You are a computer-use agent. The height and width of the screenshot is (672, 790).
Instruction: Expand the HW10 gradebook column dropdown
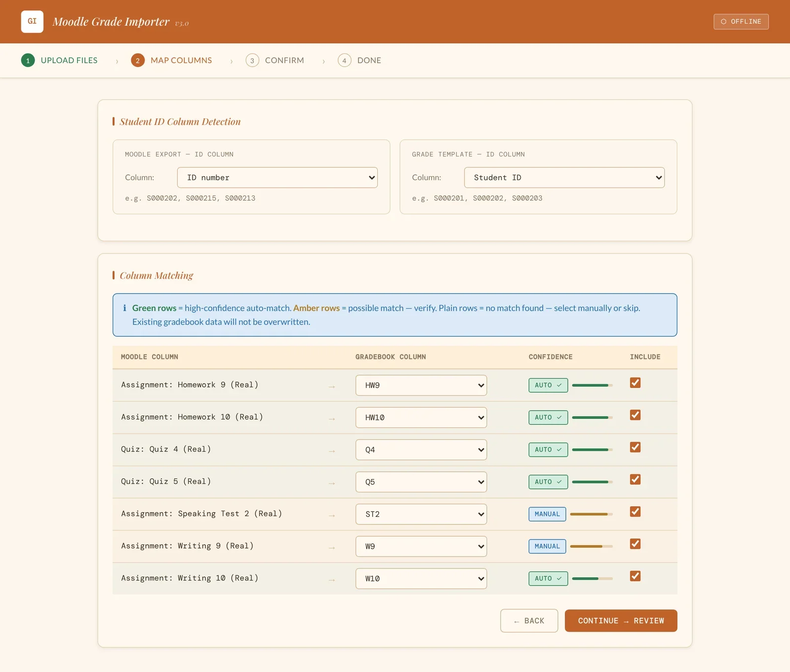coord(421,417)
